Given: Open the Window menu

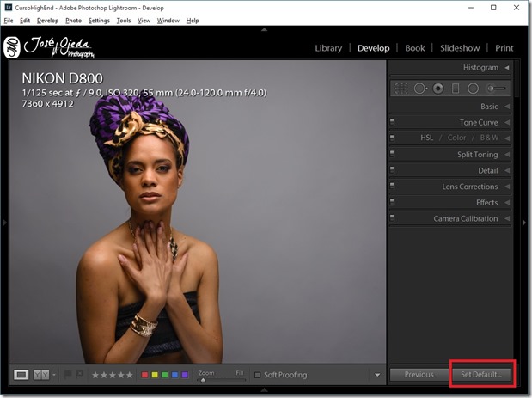Looking at the screenshot, I should click(168, 21).
